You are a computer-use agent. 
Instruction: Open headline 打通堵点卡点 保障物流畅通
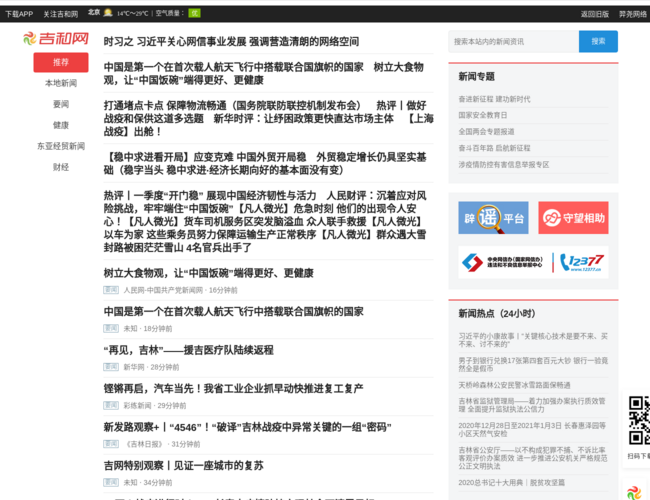click(232, 105)
